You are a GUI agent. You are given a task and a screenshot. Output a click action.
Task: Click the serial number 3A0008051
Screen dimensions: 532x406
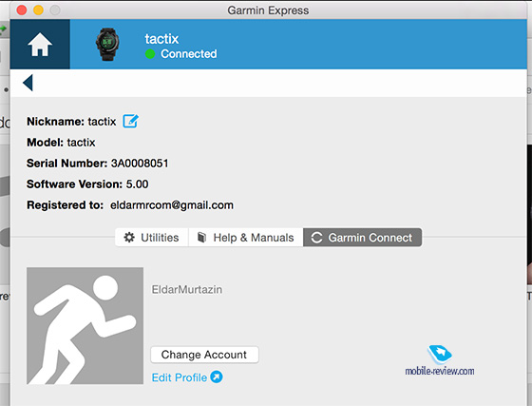coord(140,164)
